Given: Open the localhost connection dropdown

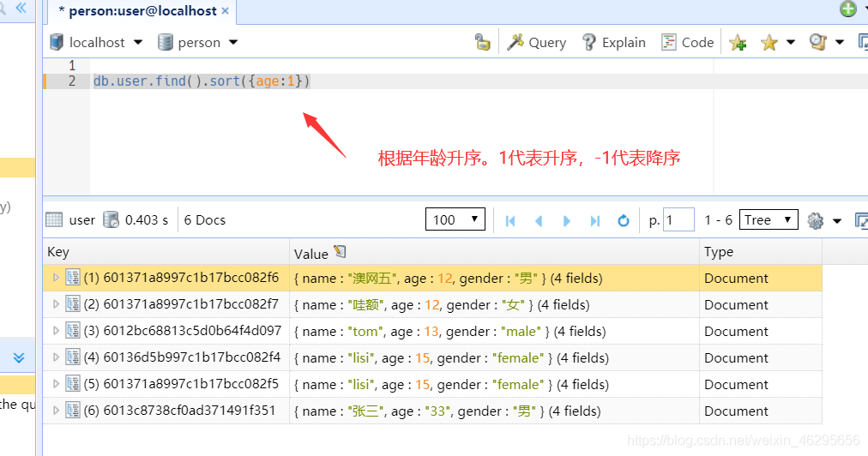Looking at the screenshot, I should [x=138, y=43].
